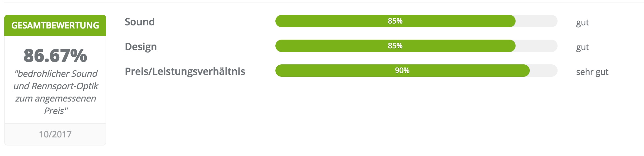Click the Sound rating label

(140, 22)
